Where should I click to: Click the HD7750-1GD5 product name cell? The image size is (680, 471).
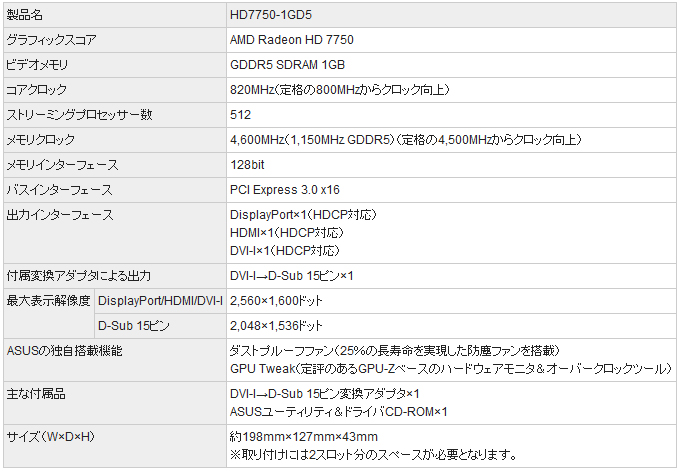(270, 15)
